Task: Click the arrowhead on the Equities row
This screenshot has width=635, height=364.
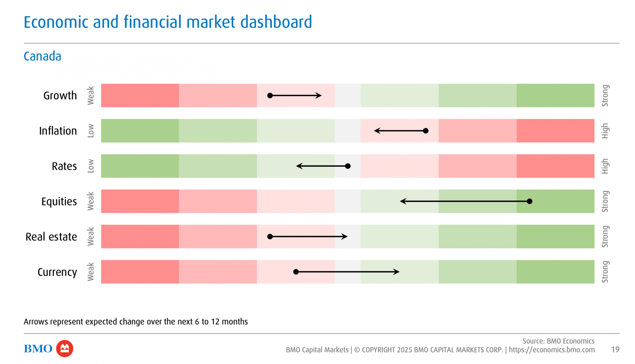Action: pyautogui.click(x=402, y=201)
